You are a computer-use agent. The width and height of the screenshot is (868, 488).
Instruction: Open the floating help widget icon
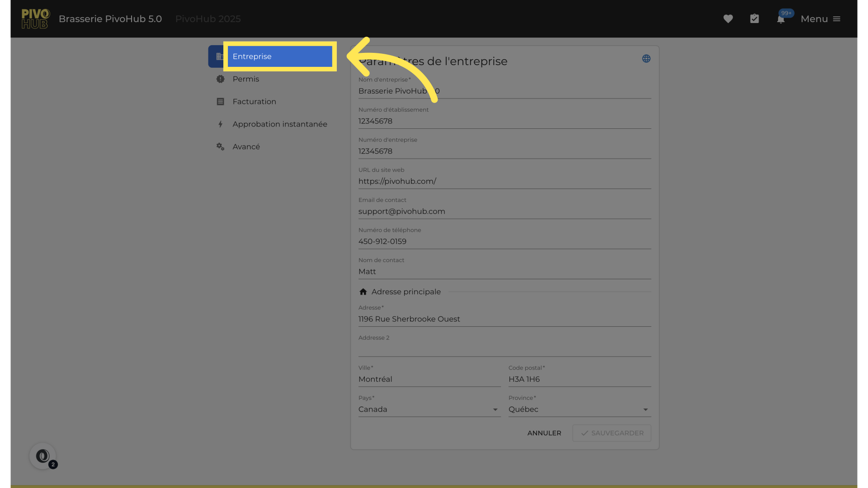click(43, 456)
